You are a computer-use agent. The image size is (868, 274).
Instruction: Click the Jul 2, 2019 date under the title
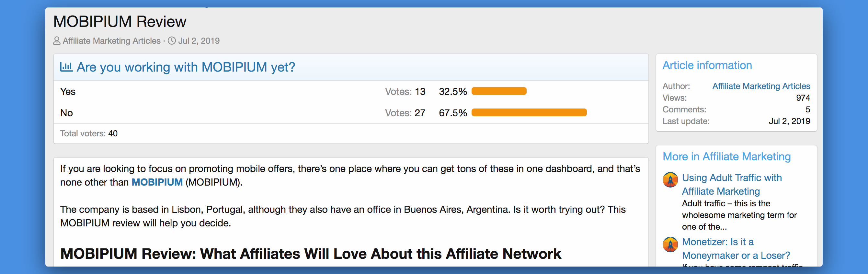pyautogui.click(x=199, y=41)
